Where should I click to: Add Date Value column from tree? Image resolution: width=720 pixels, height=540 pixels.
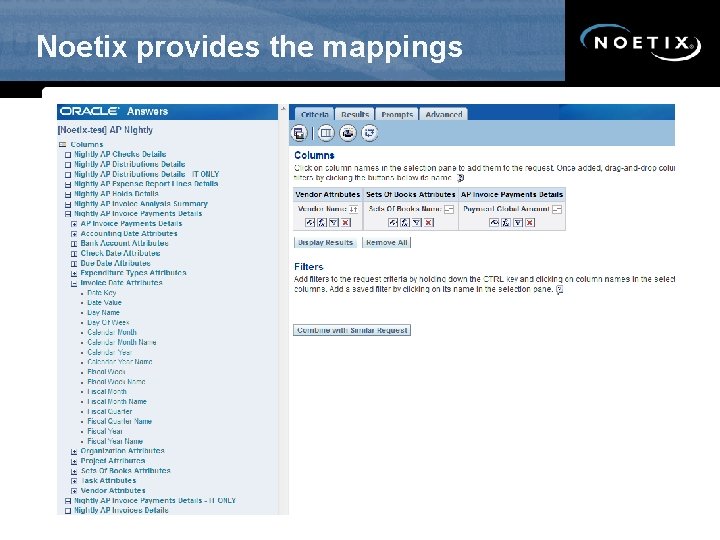[105, 303]
